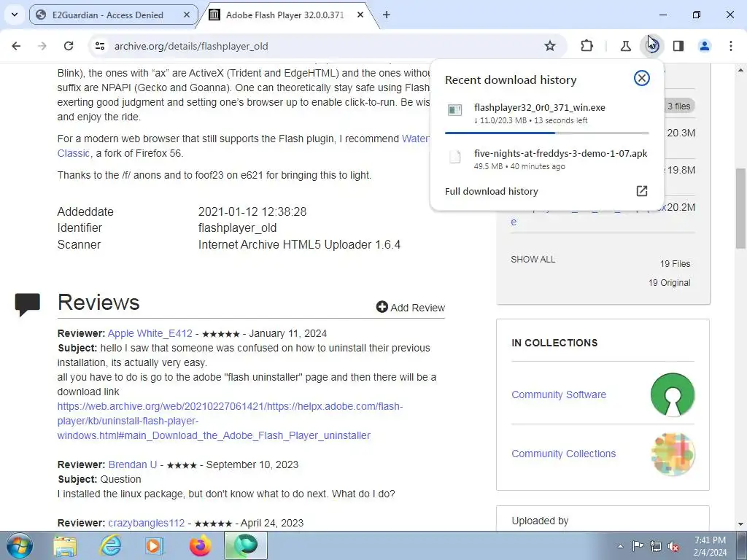Open Windows Media Player from taskbar
Image resolution: width=747 pixels, height=560 pixels.
155,545
